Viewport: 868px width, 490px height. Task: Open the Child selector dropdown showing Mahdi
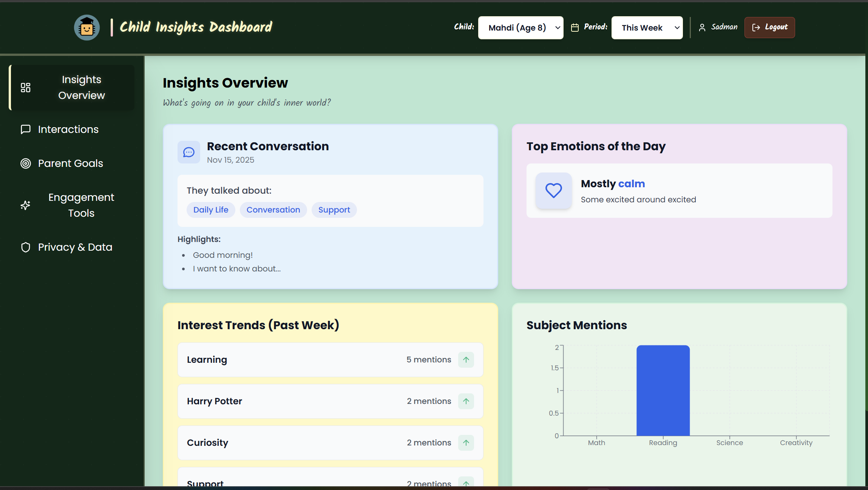(x=520, y=28)
